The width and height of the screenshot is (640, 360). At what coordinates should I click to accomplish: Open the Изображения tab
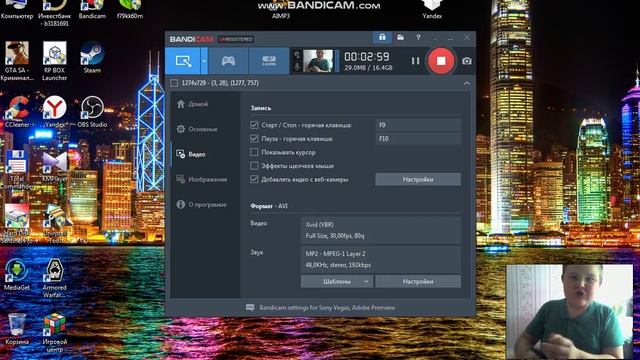[x=202, y=180]
